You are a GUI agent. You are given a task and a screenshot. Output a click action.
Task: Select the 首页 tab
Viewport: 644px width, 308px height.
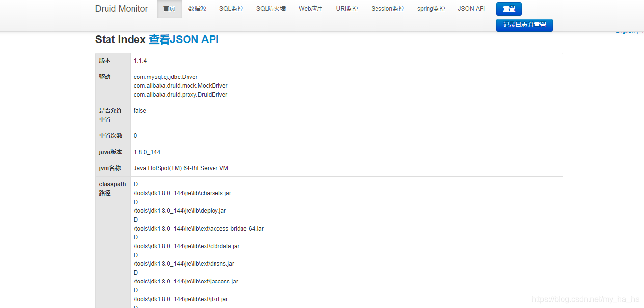(x=169, y=9)
